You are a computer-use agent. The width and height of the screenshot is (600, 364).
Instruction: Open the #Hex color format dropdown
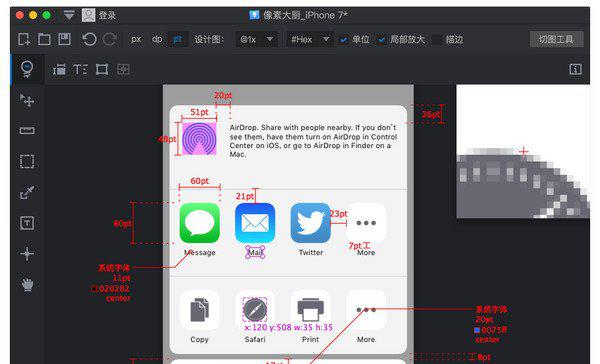pyautogui.click(x=310, y=39)
